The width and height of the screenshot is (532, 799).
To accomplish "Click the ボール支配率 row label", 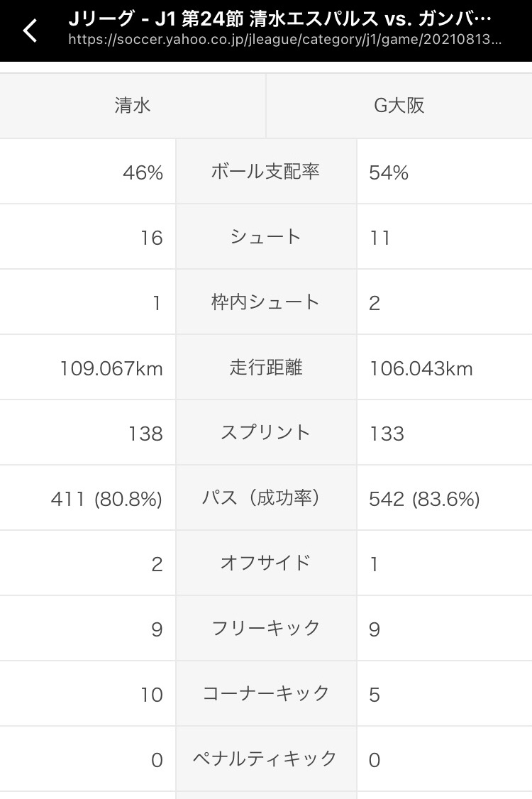I will click(x=266, y=172).
